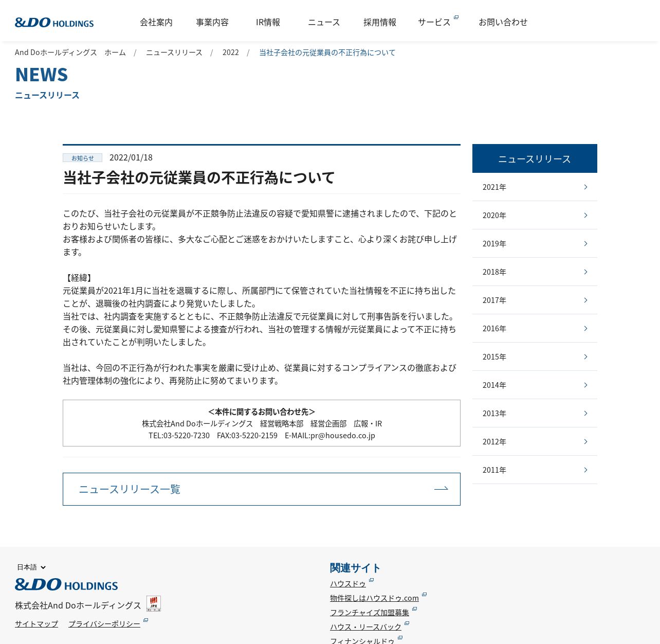Expand the 2017年 news archive chevron
This screenshot has width=660, height=644.
click(x=585, y=300)
